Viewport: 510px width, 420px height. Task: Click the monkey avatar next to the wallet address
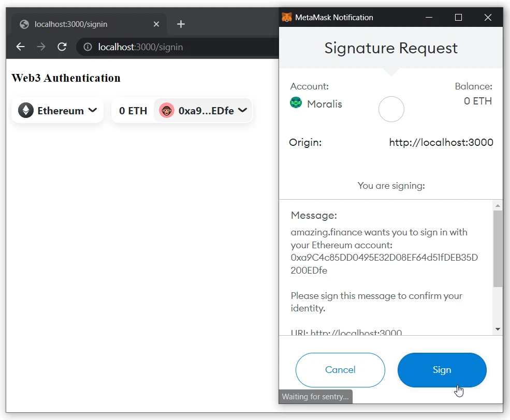coord(167,110)
